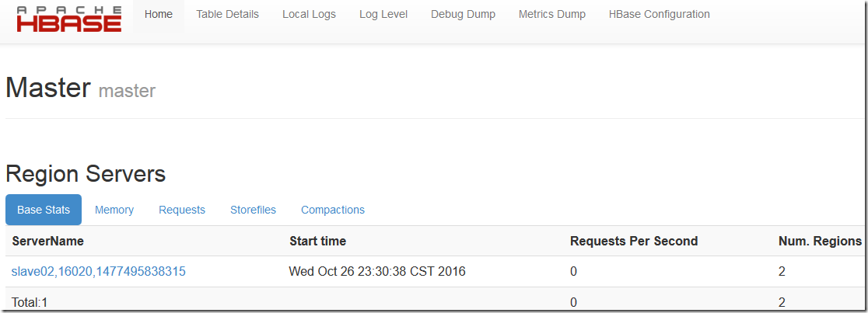The height and width of the screenshot is (313, 868).
Task: Click the Region Servers heading
Action: 86,174
